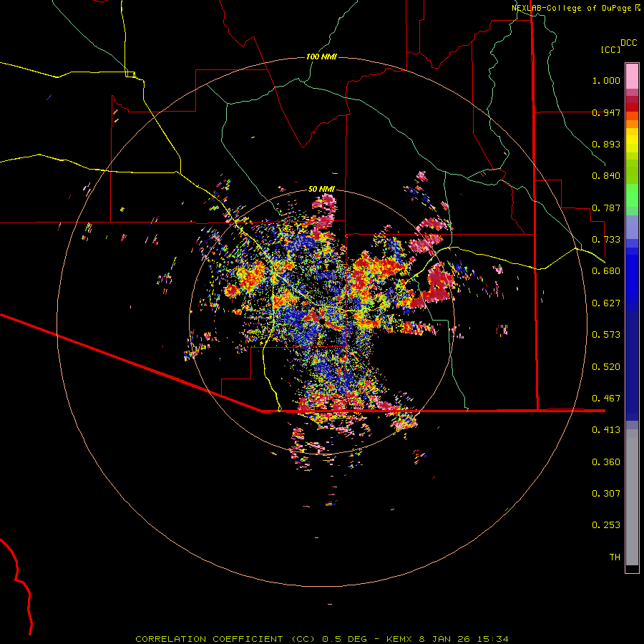Click the 0.787 scale label
This screenshot has width=644, height=644.
(606, 208)
